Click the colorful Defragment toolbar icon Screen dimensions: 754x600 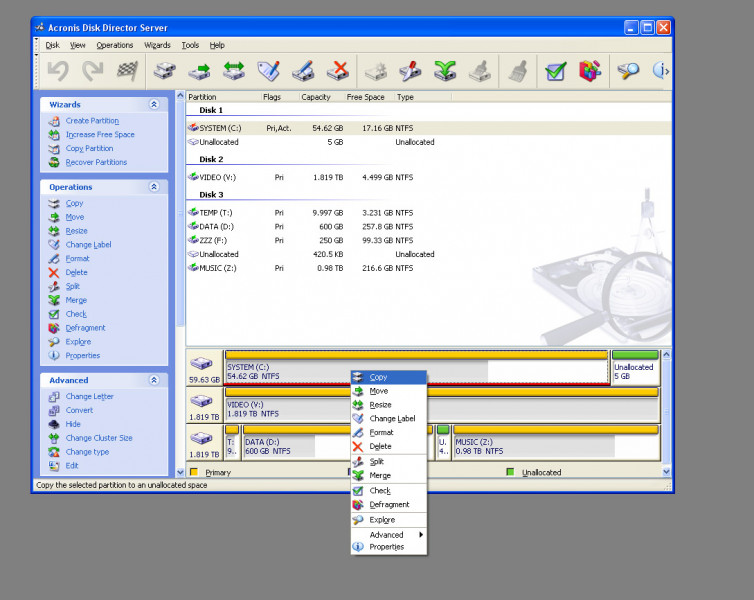[590, 70]
